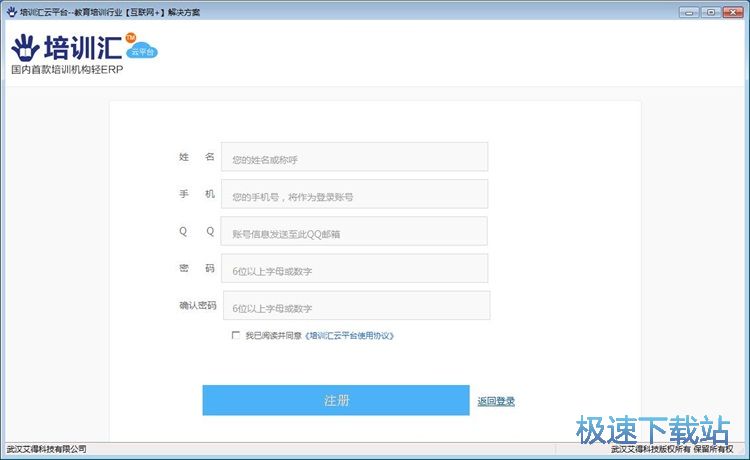Screen dimensions: 750x460
Task: Click the 手 机 field label
Action: [x=197, y=194]
